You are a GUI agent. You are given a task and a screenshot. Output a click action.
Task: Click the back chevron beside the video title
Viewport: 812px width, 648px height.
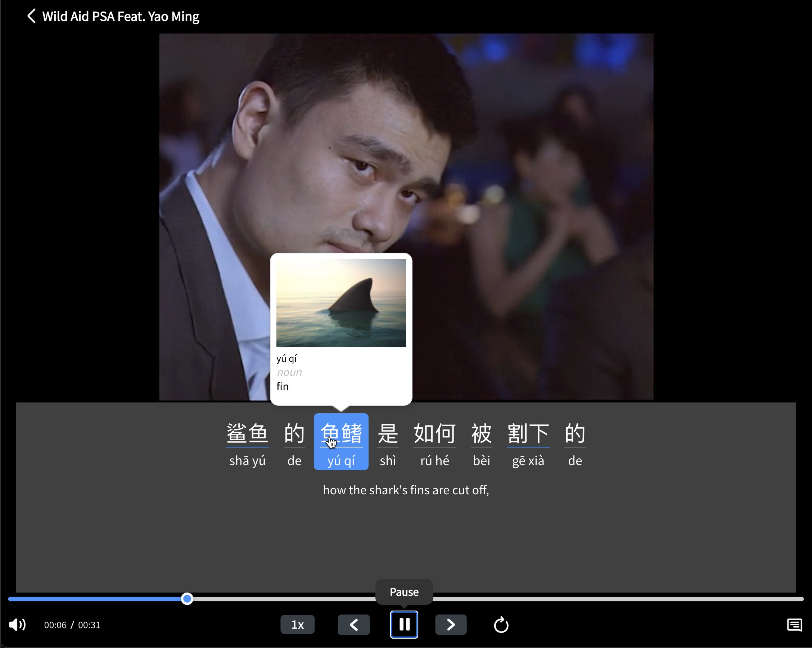click(31, 16)
